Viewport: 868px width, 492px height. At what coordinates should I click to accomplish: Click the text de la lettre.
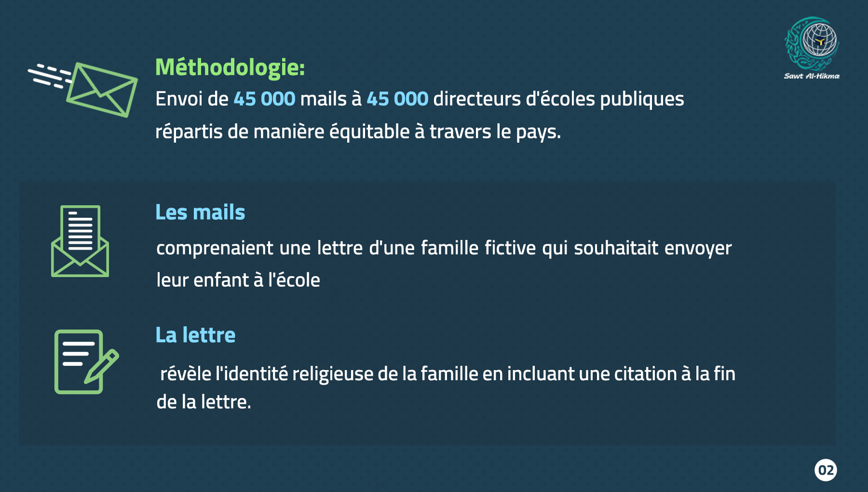[x=203, y=402]
